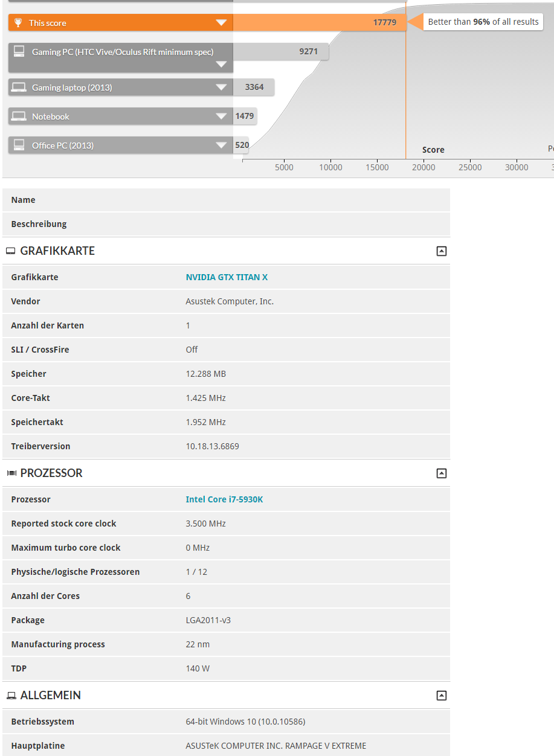Click the Asustek Computer, Inc. vendor value
554x756 pixels.
pos(230,301)
